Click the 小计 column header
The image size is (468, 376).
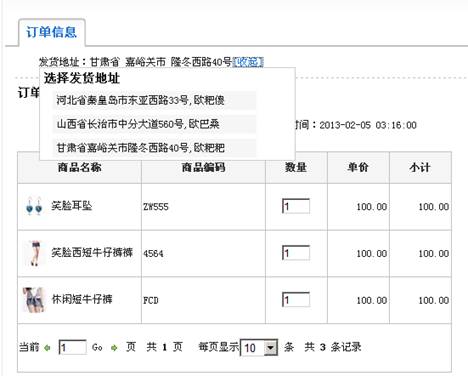[420, 167]
